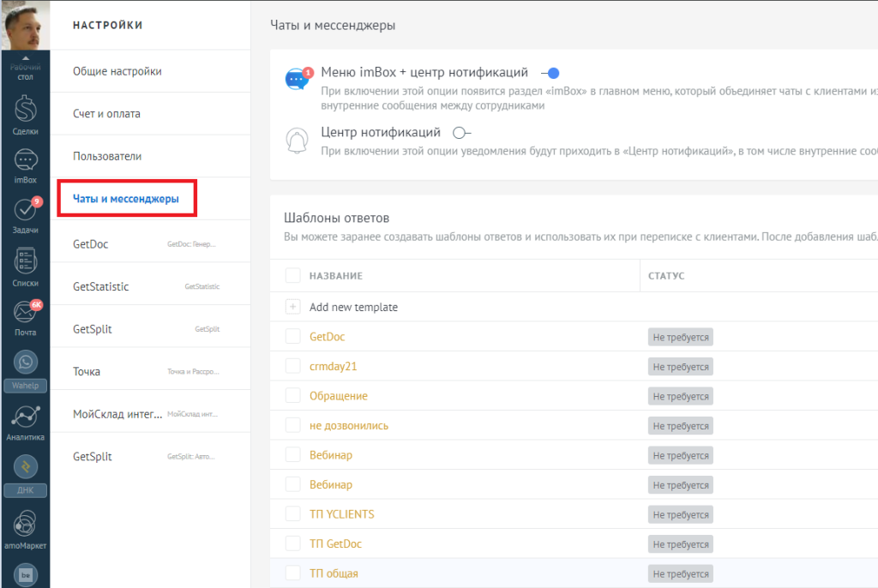Click Add new template
Viewport: 878px width, 588px height.
(354, 306)
